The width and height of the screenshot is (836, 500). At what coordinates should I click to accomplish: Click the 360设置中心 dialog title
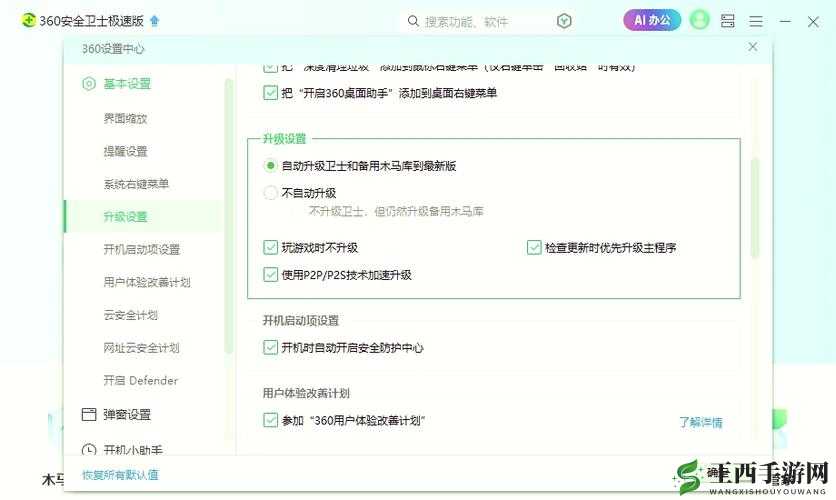(x=112, y=49)
